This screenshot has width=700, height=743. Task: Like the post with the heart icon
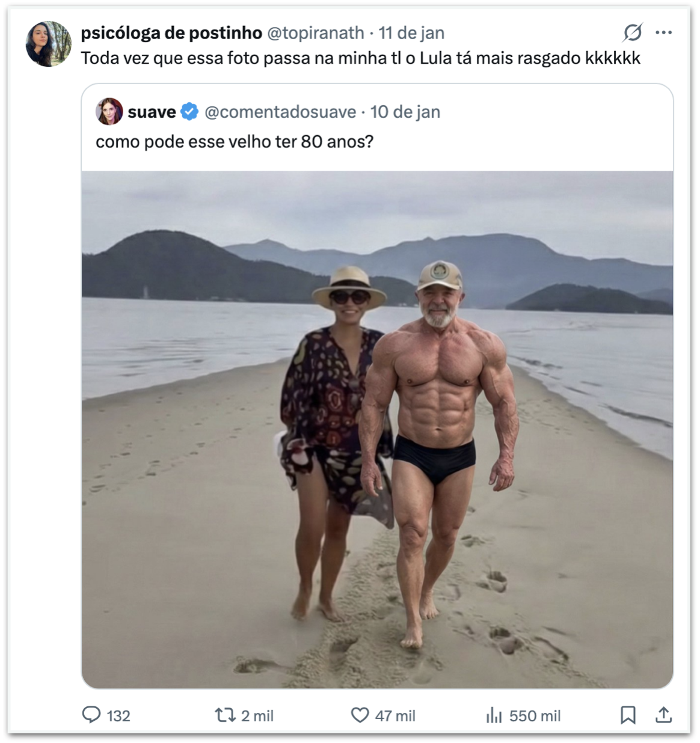[x=360, y=715]
